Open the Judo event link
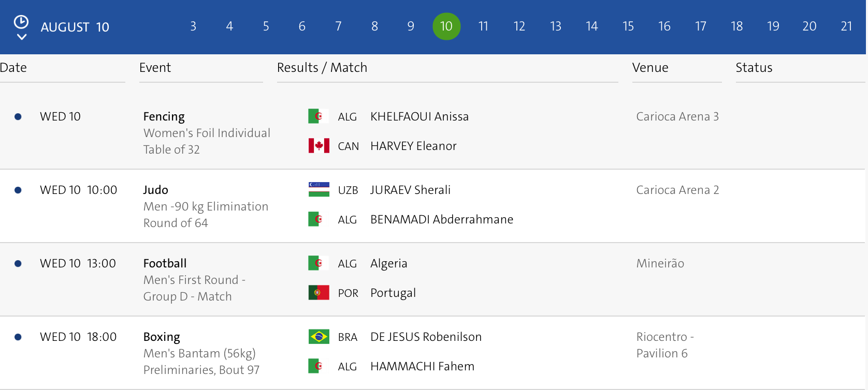The width and height of the screenshot is (868, 390). tap(155, 190)
